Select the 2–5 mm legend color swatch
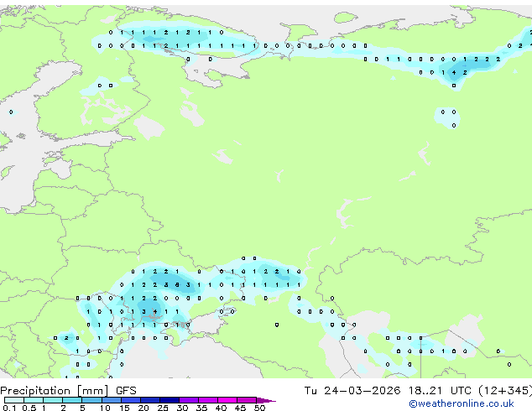 tap(72, 400)
